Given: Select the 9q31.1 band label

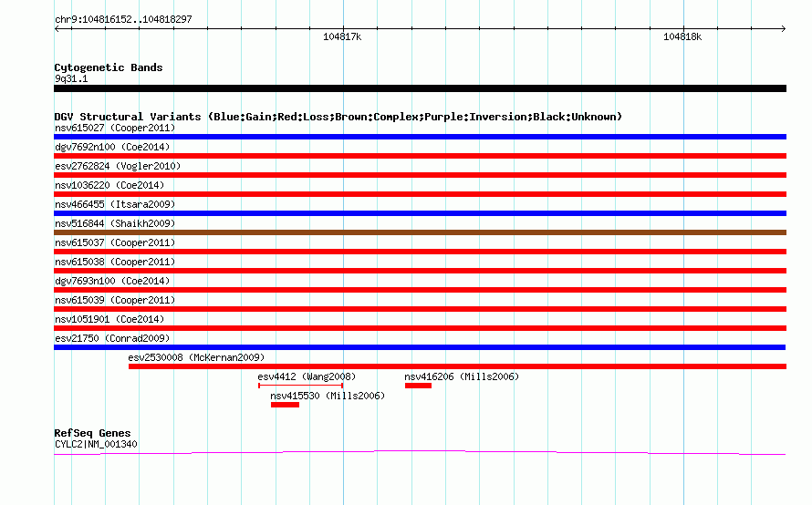Looking at the screenshot, I should click(x=71, y=78).
